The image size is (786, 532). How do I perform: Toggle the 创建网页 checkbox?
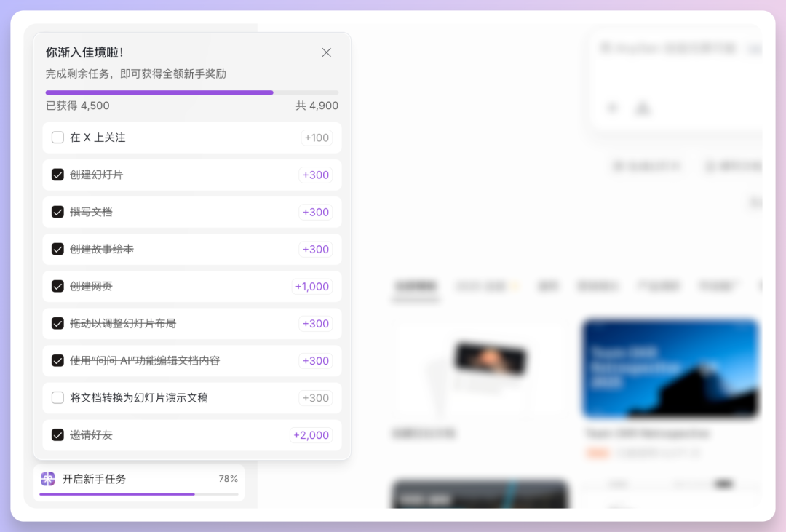point(57,286)
